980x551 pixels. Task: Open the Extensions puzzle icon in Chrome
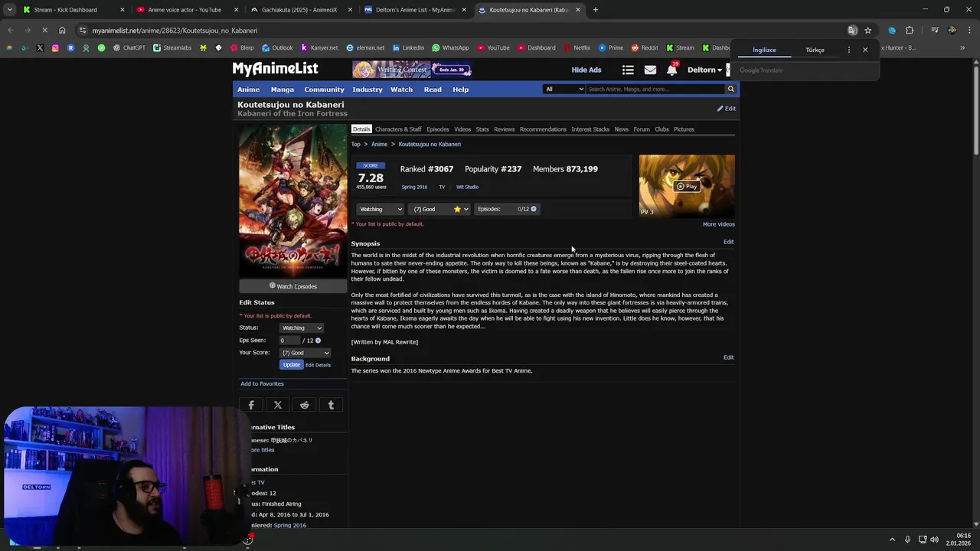coord(910,31)
